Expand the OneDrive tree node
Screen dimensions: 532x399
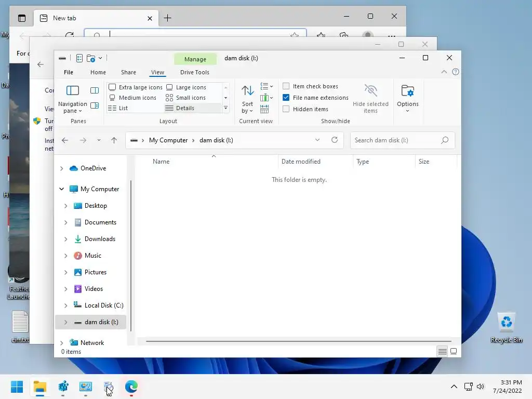tap(62, 168)
